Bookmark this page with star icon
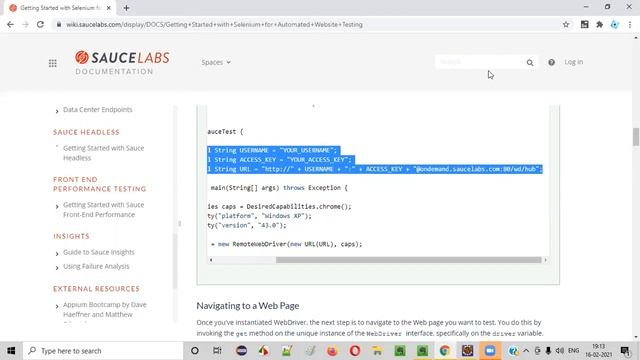The image size is (640, 360). (566, 24)
